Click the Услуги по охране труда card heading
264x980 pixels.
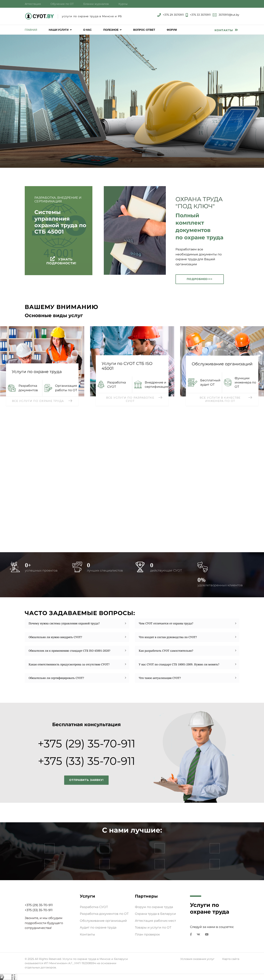click(x=37, y=372)
